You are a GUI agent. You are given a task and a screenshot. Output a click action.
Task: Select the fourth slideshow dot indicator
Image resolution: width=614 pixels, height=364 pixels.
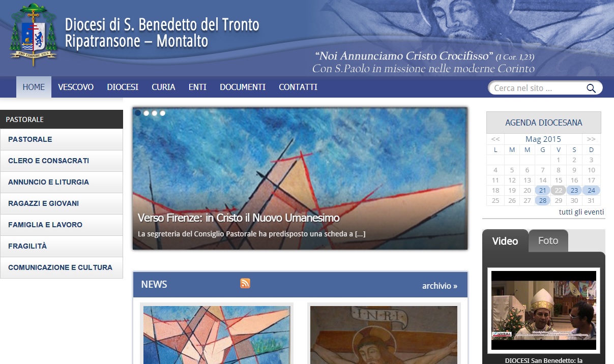162,113
